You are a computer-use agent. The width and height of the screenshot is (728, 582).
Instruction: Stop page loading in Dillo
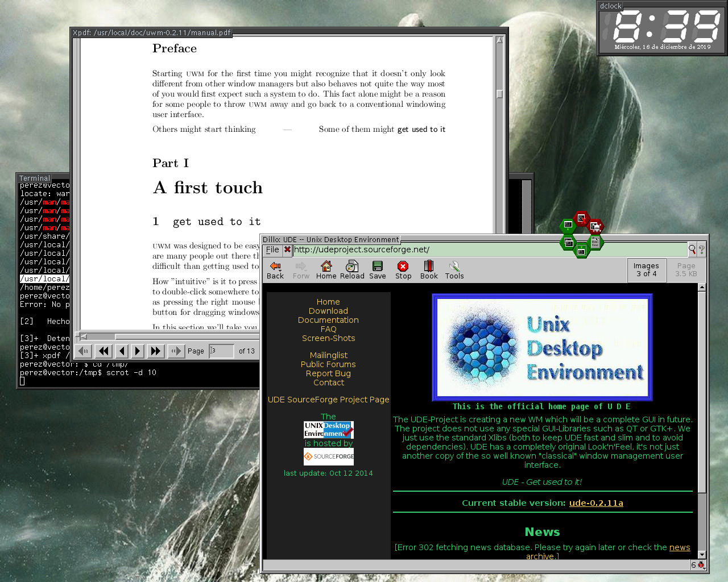tap(403, 270)
